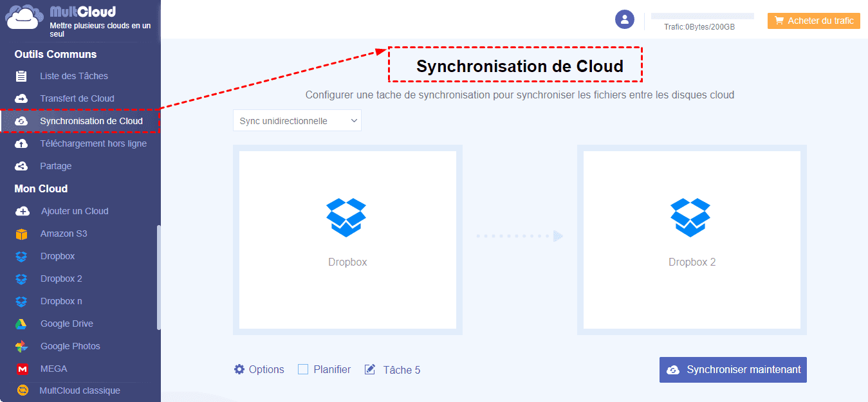Open the user account avatar icon
The width and height of the screenshot is (868, 402).
[x=625, y=19]
